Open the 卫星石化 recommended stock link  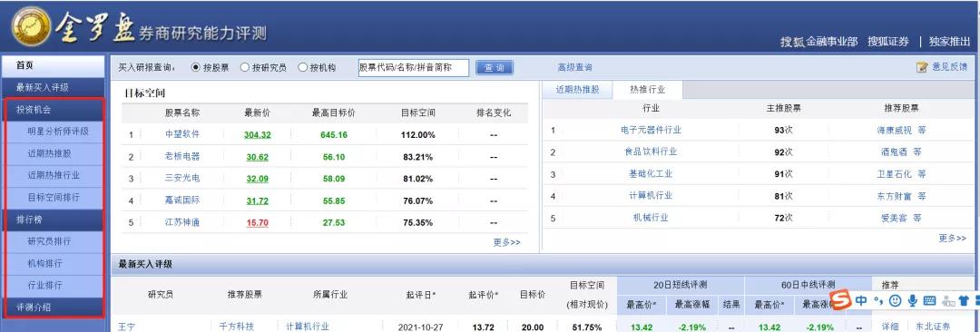click(x=895, y=173)
